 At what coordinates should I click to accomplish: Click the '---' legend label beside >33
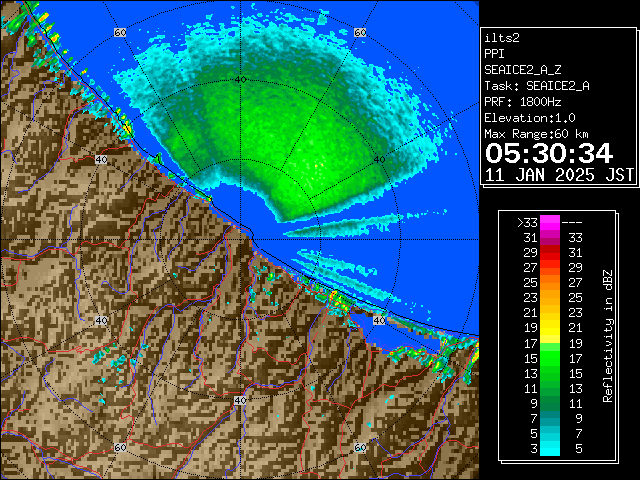point(572,223)
